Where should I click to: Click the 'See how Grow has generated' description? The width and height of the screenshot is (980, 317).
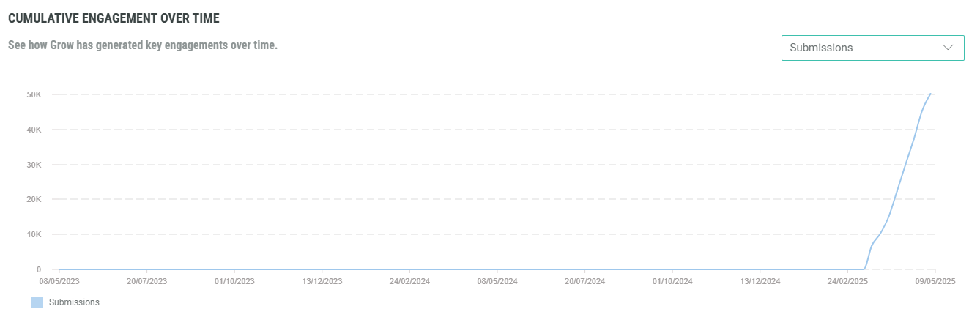(x=143, y=45)
